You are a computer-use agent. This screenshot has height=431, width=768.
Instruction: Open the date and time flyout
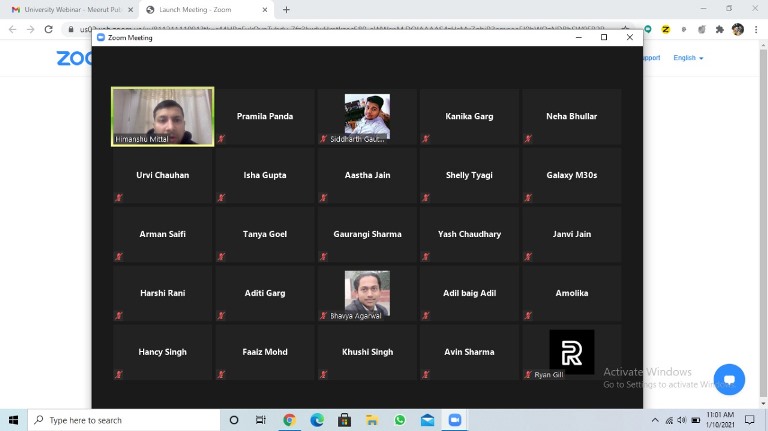click(x=720, y=420)
